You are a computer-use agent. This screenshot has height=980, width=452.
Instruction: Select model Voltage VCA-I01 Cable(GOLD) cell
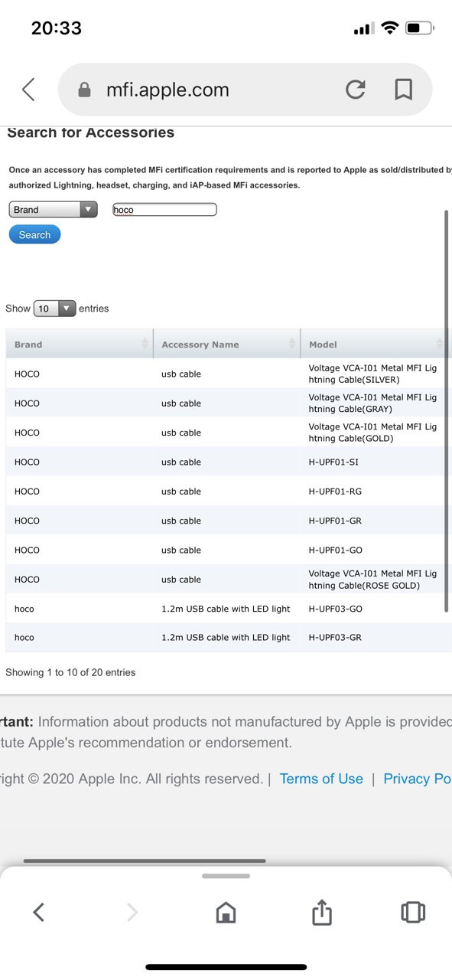[375, 433]
